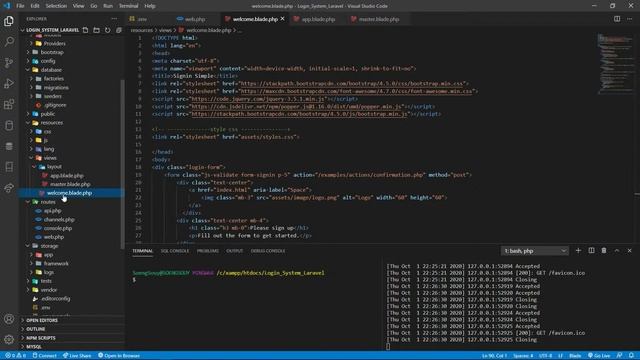Open the Extensions view
The height and width of the screenshot is (360, 640).
click(9, 104)
